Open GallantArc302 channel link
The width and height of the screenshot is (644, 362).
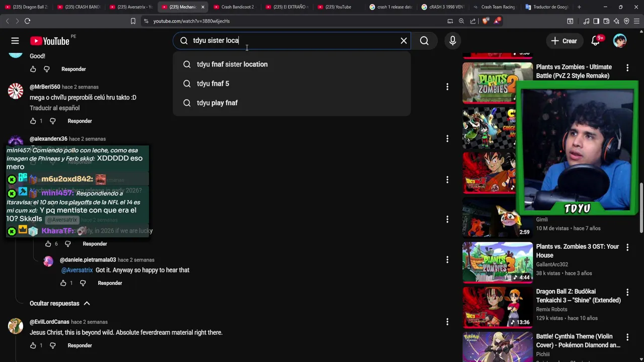(x=552, y=264)
